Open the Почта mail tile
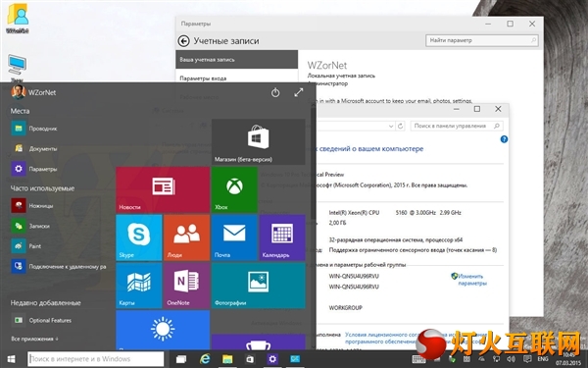 (234, 237)
